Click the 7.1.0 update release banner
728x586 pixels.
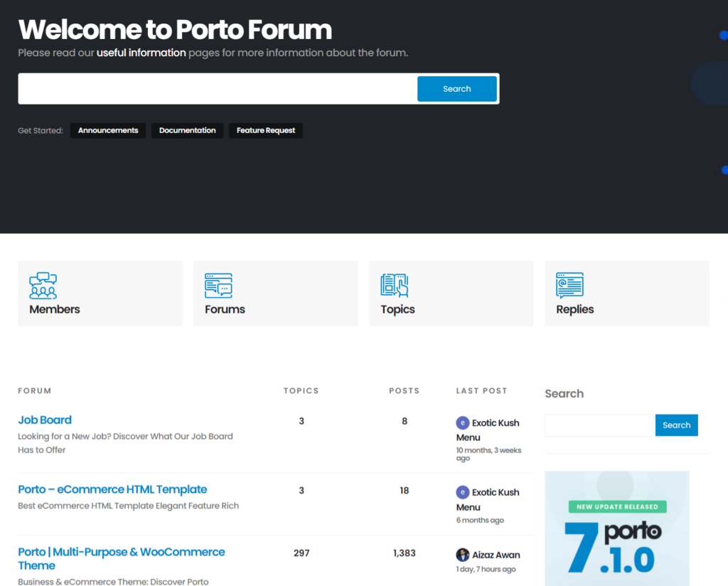616,528
